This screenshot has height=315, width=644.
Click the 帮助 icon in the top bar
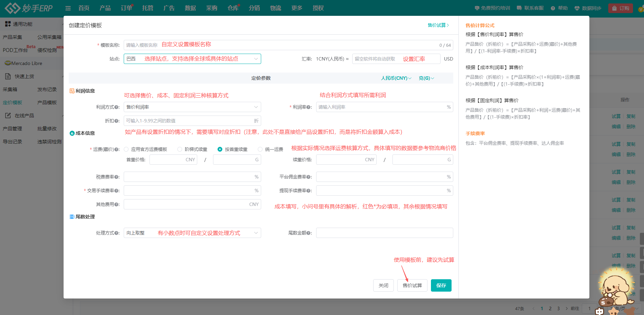553,8
